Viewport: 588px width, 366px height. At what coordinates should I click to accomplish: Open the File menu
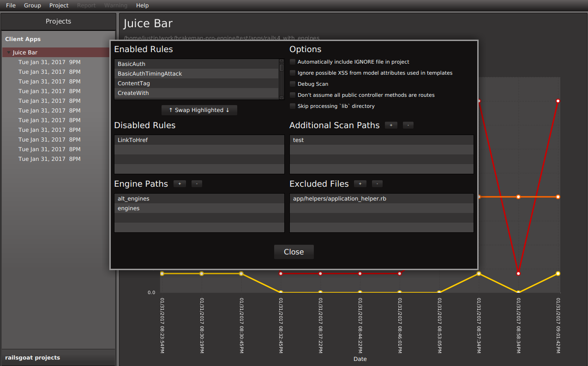coord(11,6)
